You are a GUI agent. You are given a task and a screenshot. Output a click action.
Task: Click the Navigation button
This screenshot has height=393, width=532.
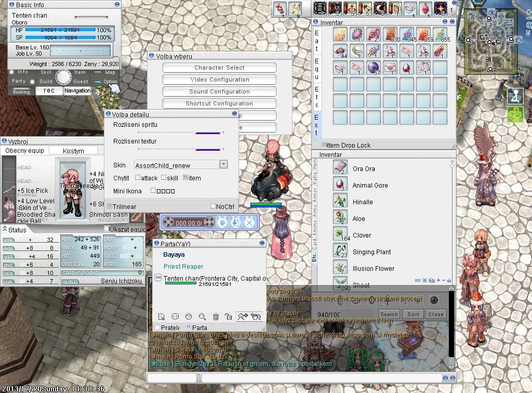[77, 90]
